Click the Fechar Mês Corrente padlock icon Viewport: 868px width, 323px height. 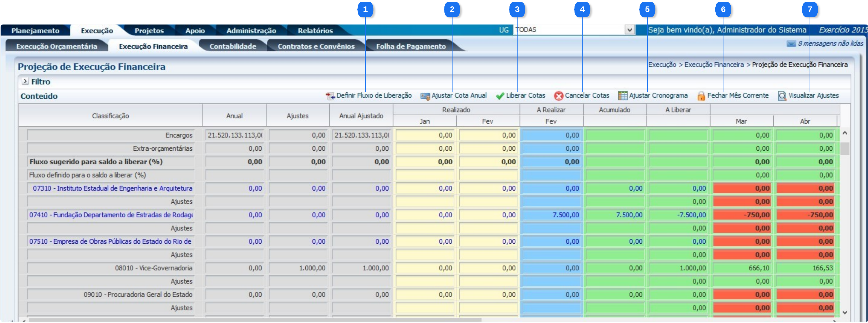pos(701,96)
